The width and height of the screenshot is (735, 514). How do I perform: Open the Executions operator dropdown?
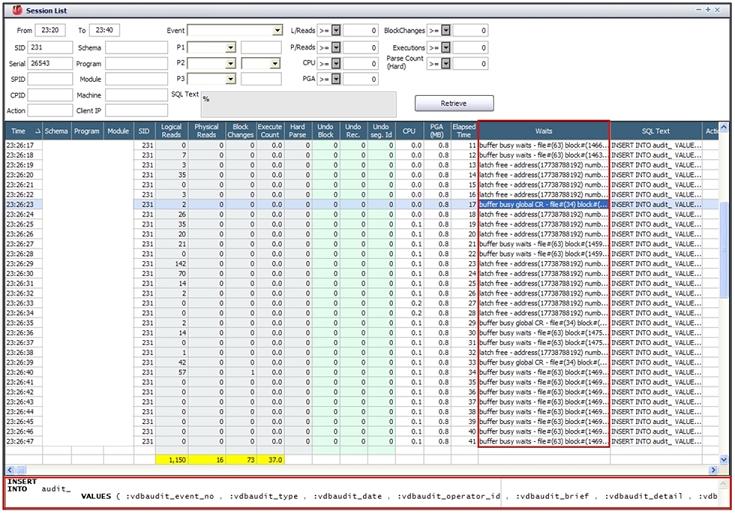446,47
